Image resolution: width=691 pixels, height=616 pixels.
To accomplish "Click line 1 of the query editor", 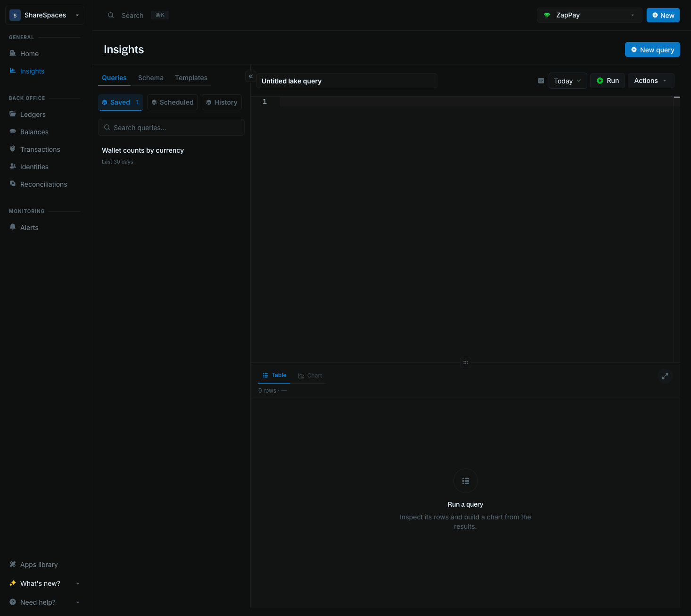I will click(476, 101).
